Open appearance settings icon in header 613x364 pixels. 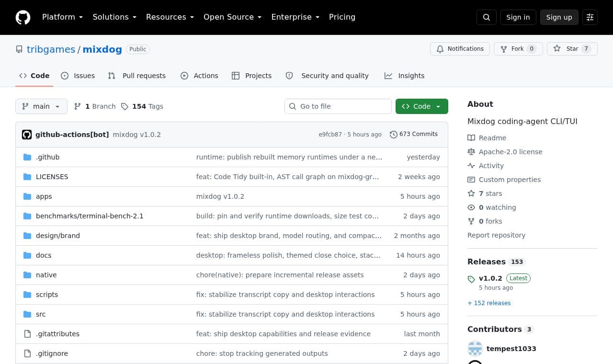(x=590, y=17)
